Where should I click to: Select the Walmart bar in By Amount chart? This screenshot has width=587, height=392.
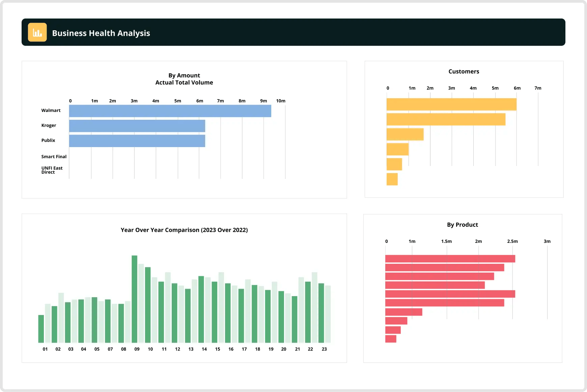(x=170, y=111)
